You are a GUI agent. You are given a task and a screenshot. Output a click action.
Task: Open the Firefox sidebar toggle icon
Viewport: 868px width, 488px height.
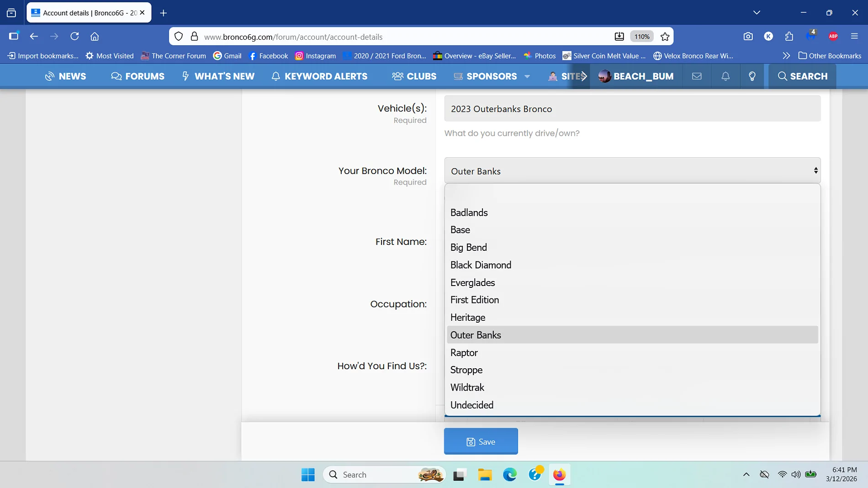[14, 36]
